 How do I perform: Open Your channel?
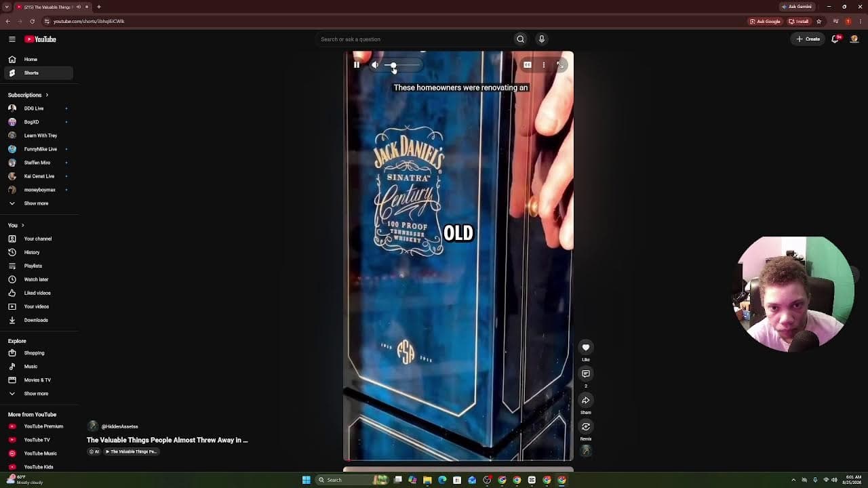(x=39, y=239)
